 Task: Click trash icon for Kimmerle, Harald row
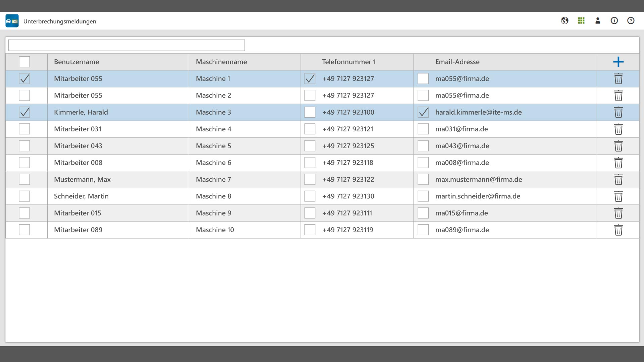pyautogui.click(x=618, y=112)
